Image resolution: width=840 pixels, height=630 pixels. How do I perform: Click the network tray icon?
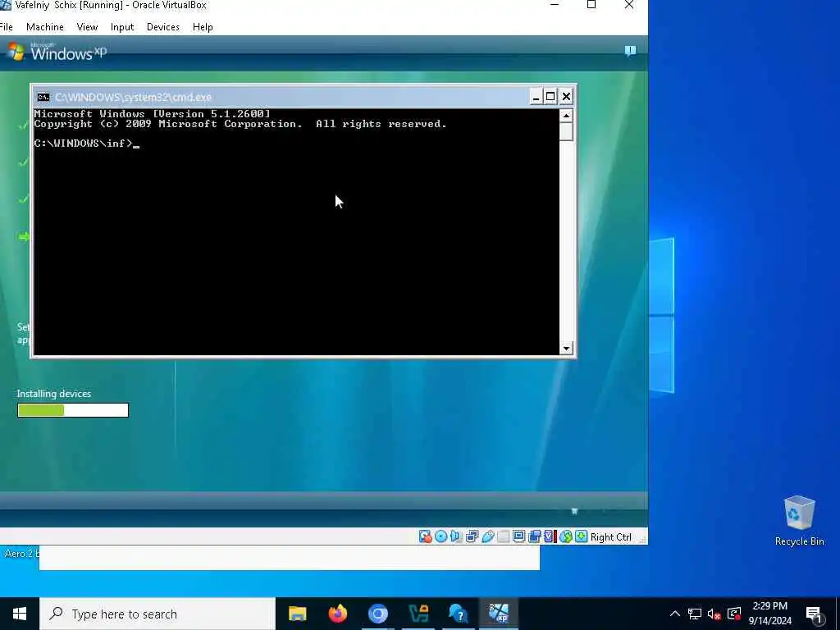694,614
